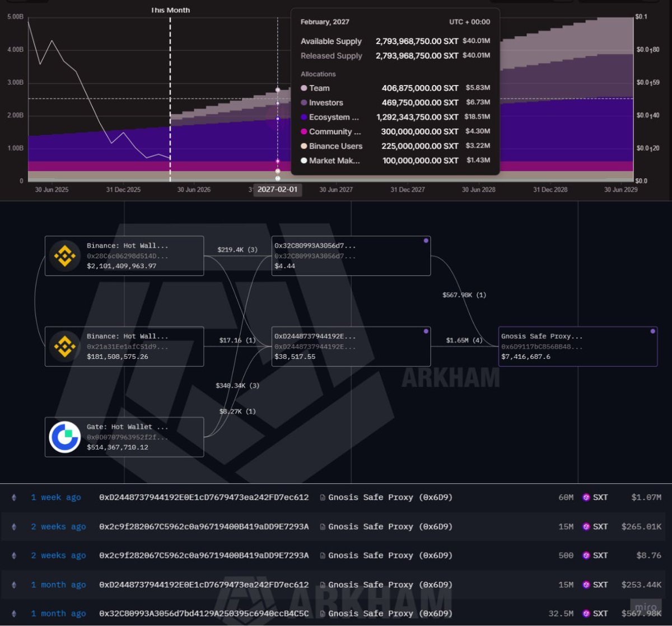Screen dimensions: 672x626
Task: Click the Team allocation color dot
Action: 304,88
